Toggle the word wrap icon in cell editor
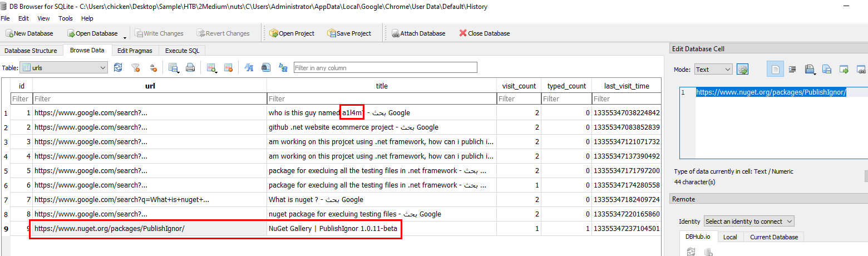The image size is (868, 256). pos(792,70)
